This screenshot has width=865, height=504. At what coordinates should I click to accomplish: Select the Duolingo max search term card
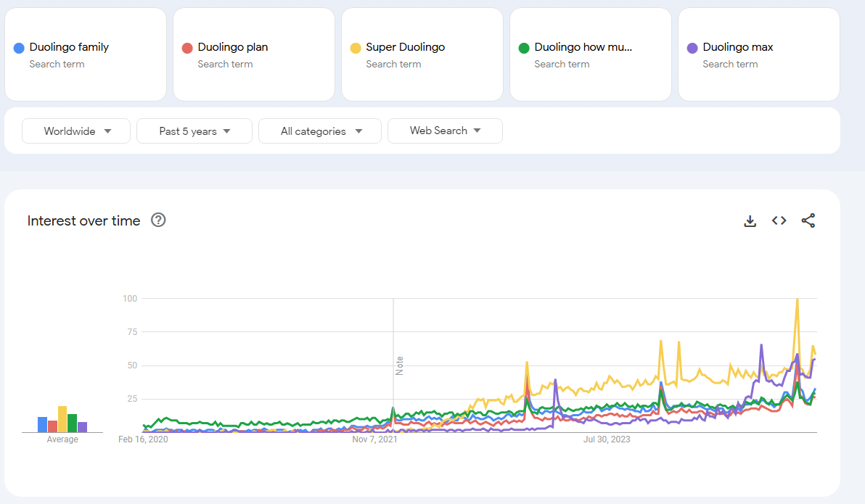[x=759, y=54]
